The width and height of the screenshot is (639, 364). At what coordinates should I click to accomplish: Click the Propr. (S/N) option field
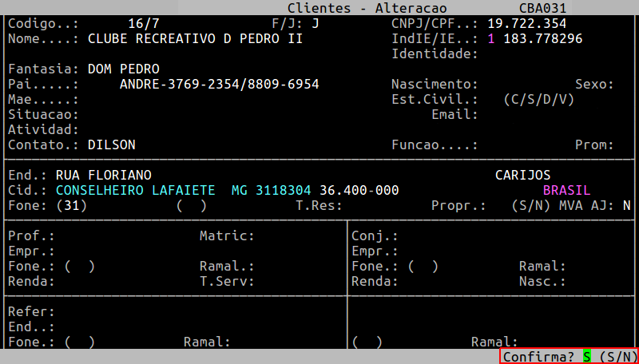pyautogui.click(x=530, y=205)
